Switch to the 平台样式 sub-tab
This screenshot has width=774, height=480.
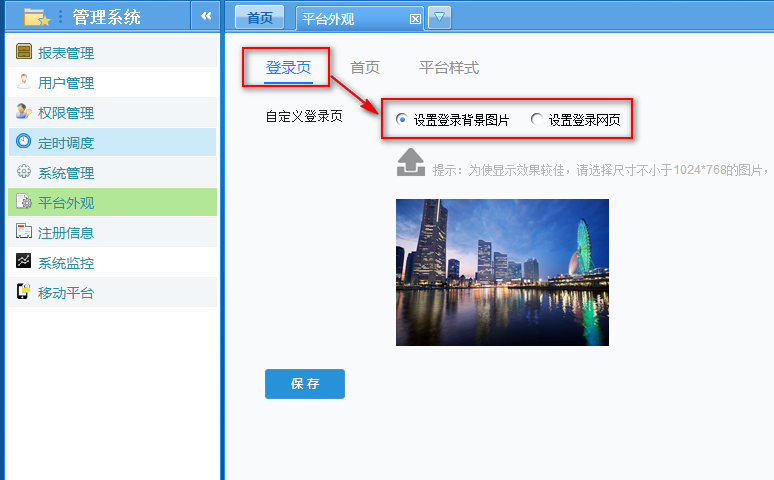[449, 68]
